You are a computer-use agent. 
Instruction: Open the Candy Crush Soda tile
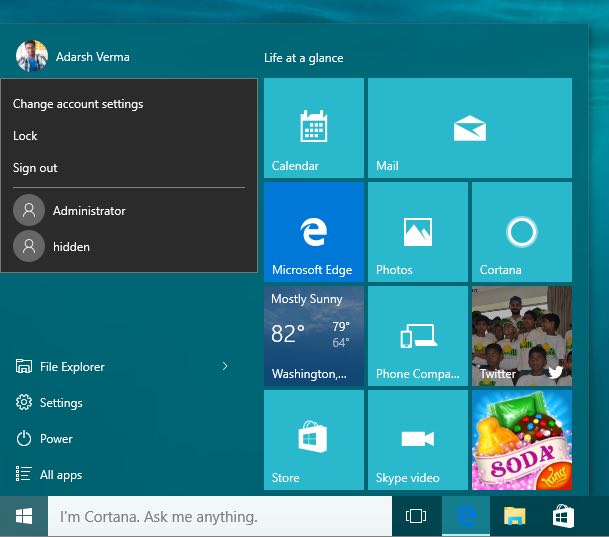tap(521, 440)
